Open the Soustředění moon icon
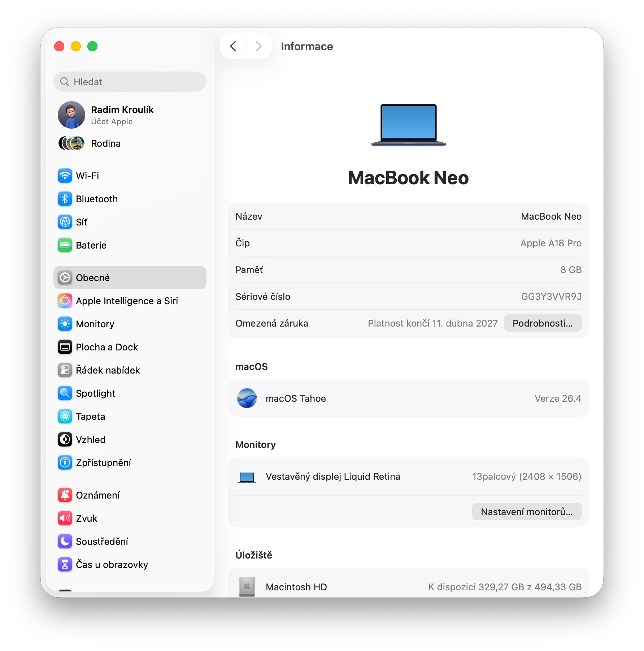This screenshot has height=651, width=644. click(x=65, y=542)
